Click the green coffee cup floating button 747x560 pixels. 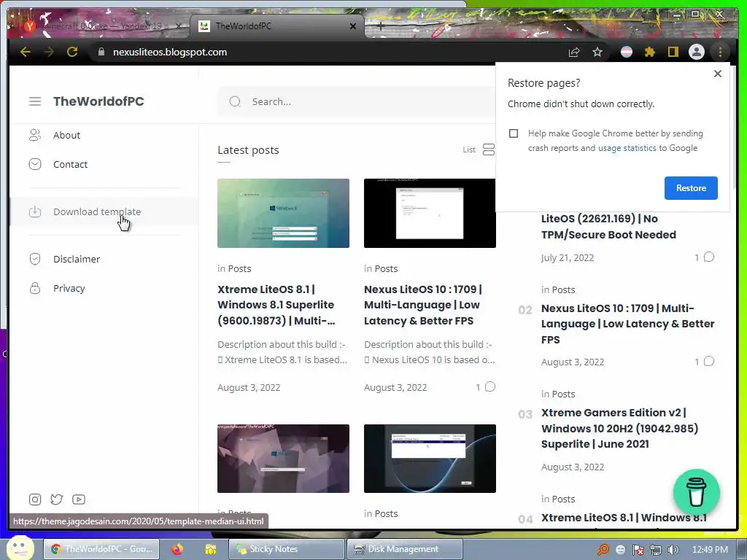tap(696, 492)
